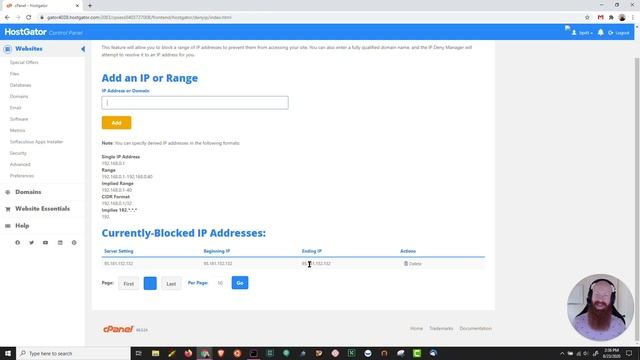Open the footer Trademarks link
This screenshot has width=640, height=360.
pyautogui.click(x=441, y=328)
